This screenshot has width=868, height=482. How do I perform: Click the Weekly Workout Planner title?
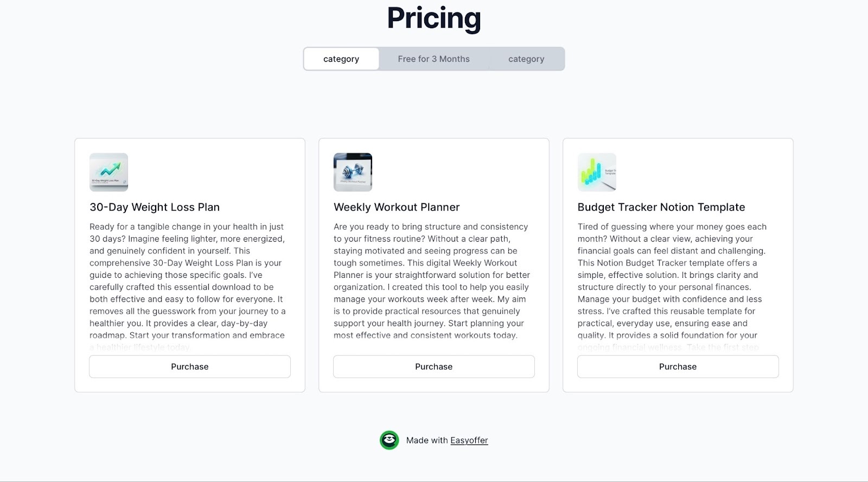pyautogui.click(x=397, y=207)
